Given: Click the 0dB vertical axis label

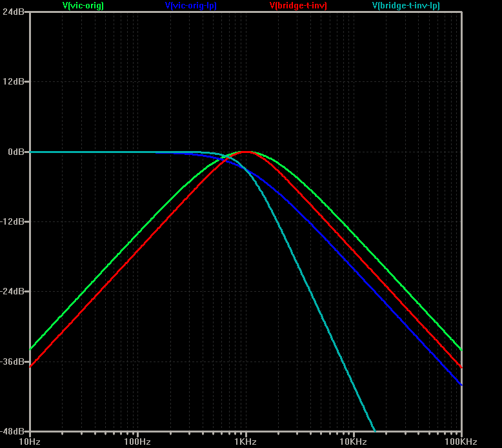Looking at the screenshot, I should tap(16, 152).
